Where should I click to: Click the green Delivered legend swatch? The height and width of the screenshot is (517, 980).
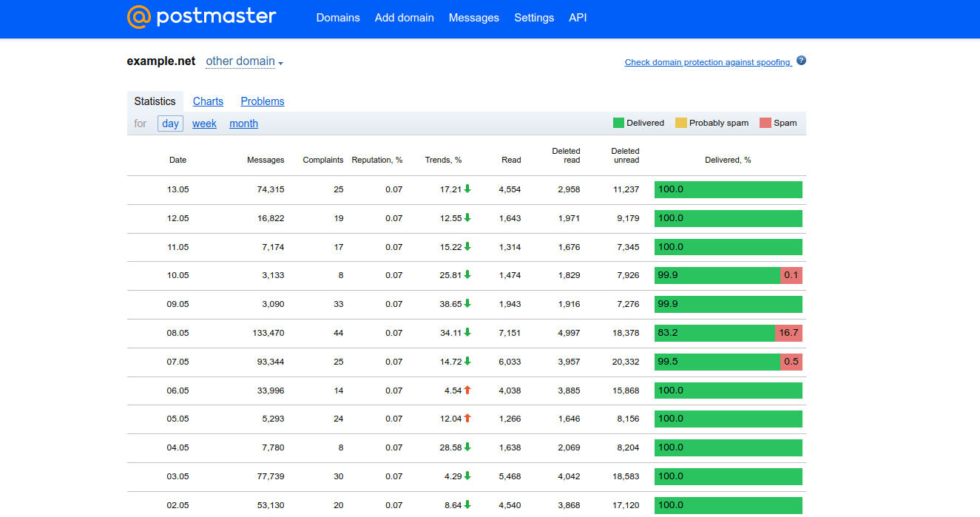coord(618,123)
